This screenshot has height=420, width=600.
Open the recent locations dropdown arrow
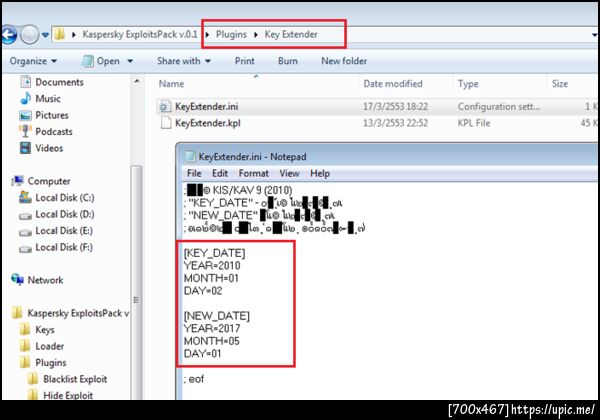pos(45,35)
